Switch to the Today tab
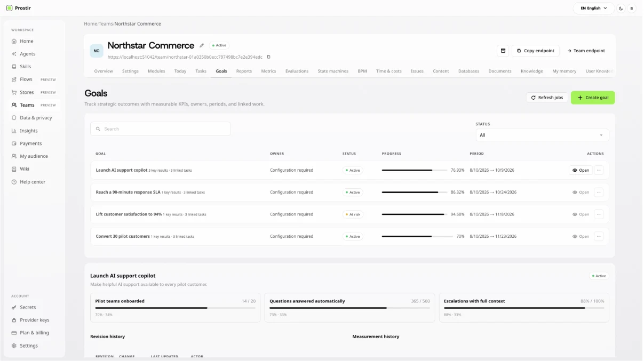This screenshot has height=361, width=644. pyautogui.click(x=180, y=71)
